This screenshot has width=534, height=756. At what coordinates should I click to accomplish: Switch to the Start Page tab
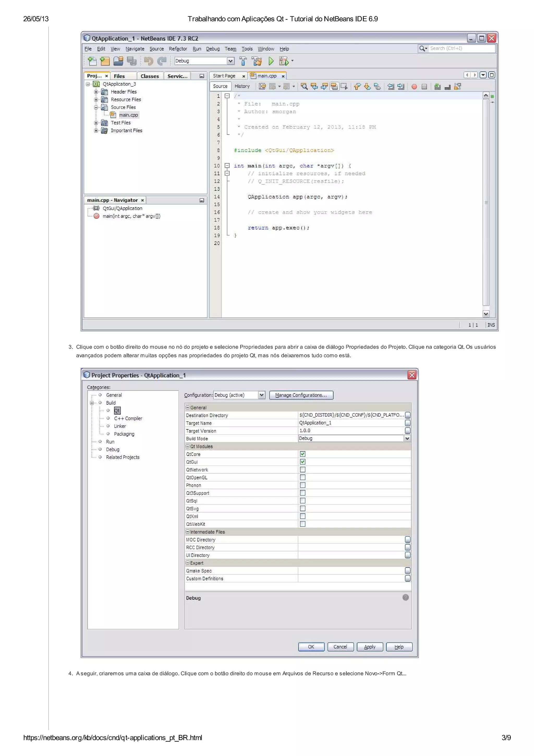tap(224, 76)
